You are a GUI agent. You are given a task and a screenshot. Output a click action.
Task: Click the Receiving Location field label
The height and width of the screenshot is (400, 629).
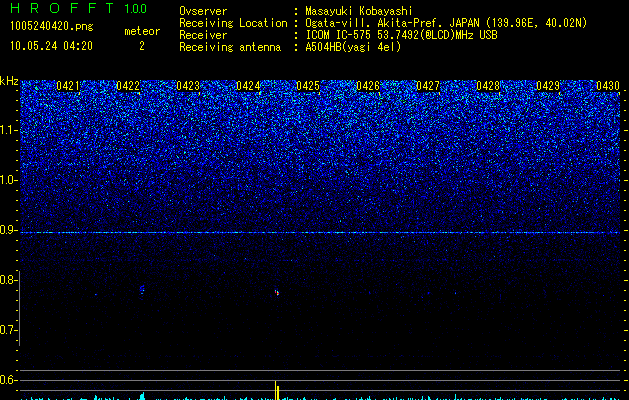tap(233, 23)
